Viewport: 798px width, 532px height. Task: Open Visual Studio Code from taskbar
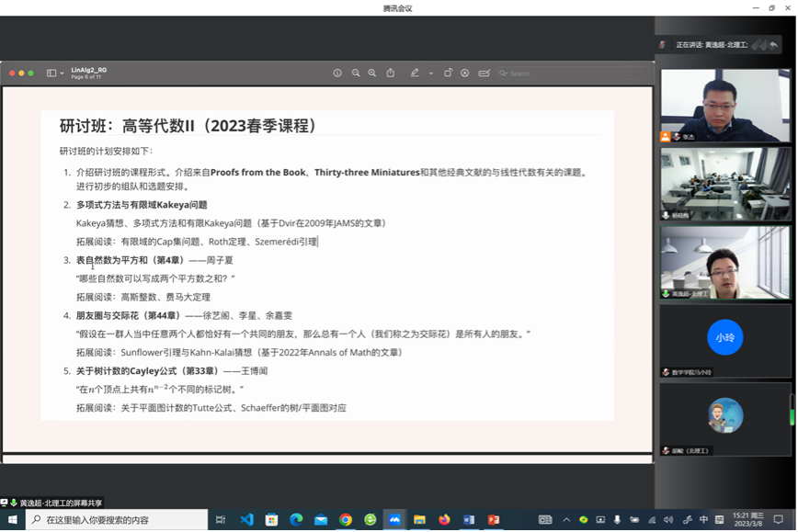click(x=246, y=520)
